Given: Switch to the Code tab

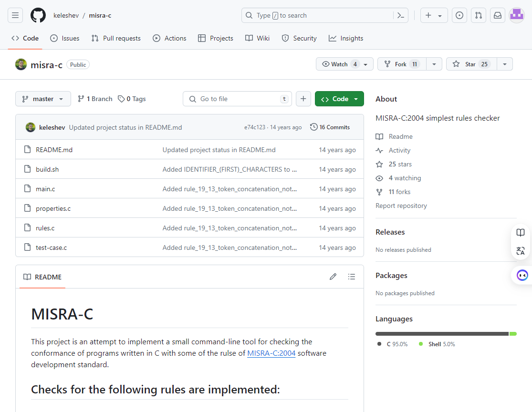Looking at the screenshot, I should 25,38.
